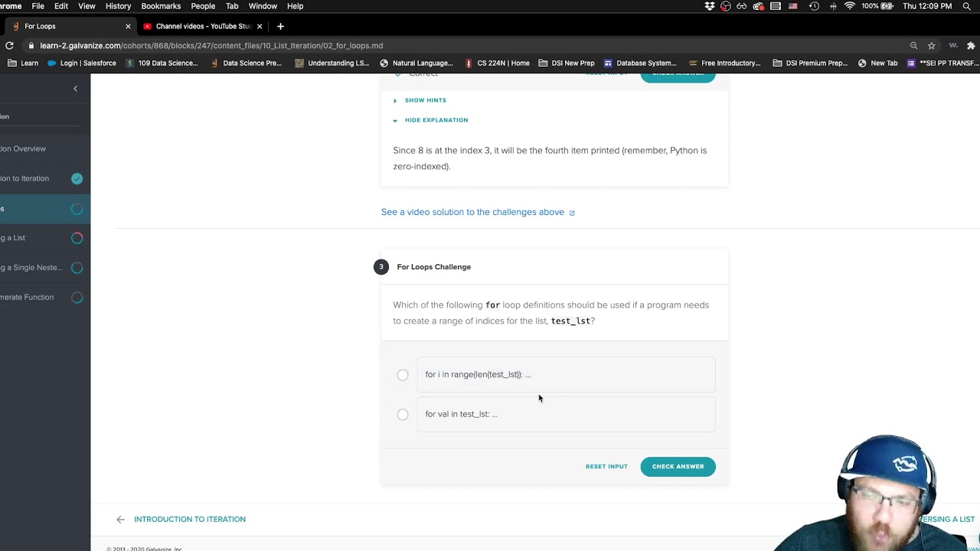
Task: Open the US flag input source menu
Action: pos(793,6)
